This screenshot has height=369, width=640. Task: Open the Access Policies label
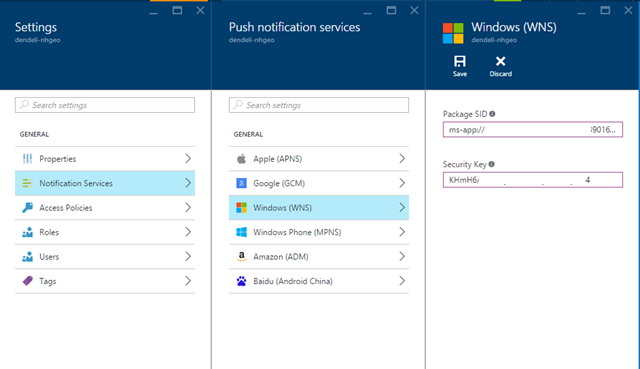66,208
